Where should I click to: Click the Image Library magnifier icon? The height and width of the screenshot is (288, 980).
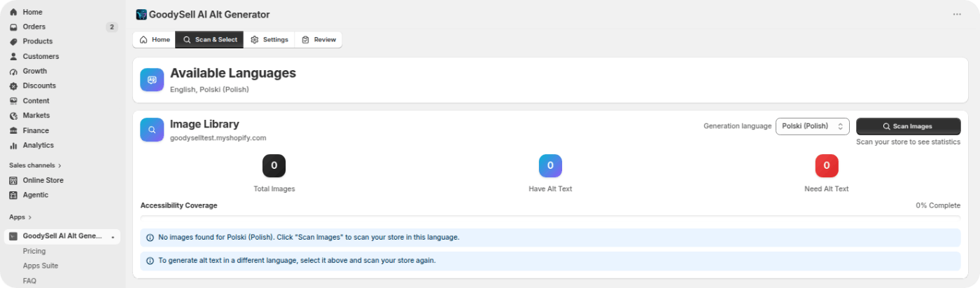coord(152,130)
